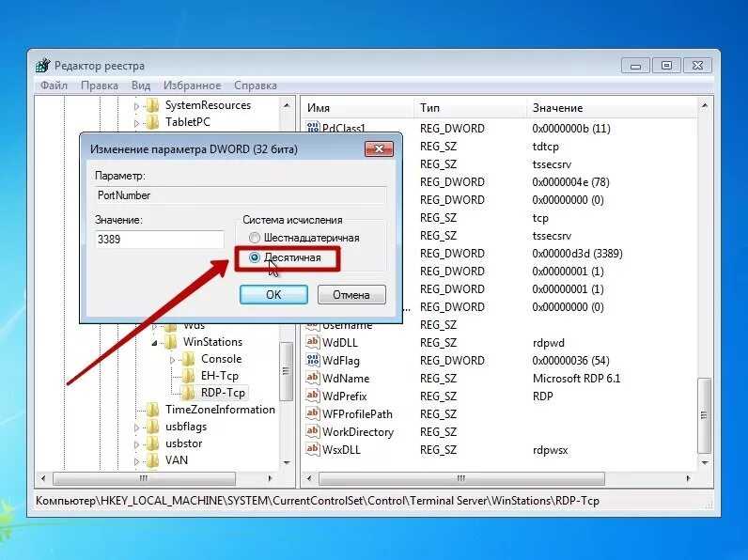
Task: Click the string icon next to WdPrefix
Action: 313,396
